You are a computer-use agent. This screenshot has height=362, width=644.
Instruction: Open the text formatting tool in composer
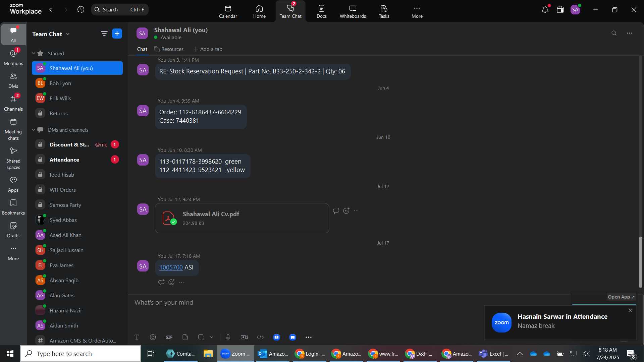(137, 337)
